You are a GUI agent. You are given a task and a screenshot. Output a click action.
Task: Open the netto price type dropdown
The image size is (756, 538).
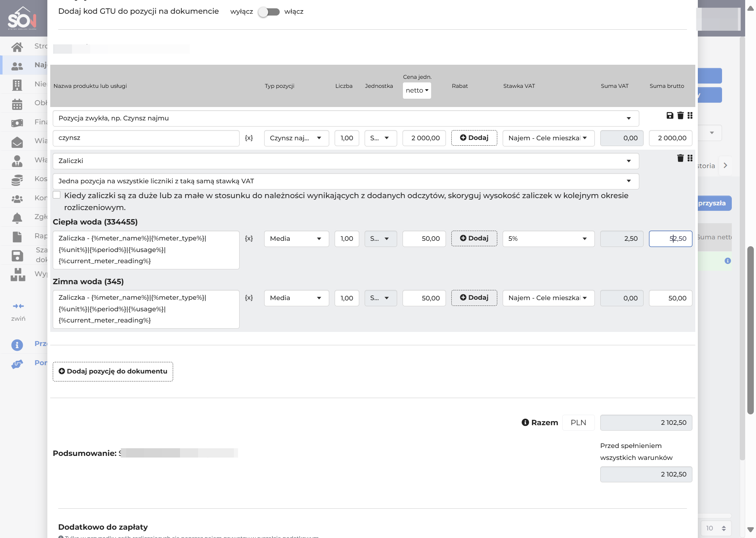(x=417, y=90)
